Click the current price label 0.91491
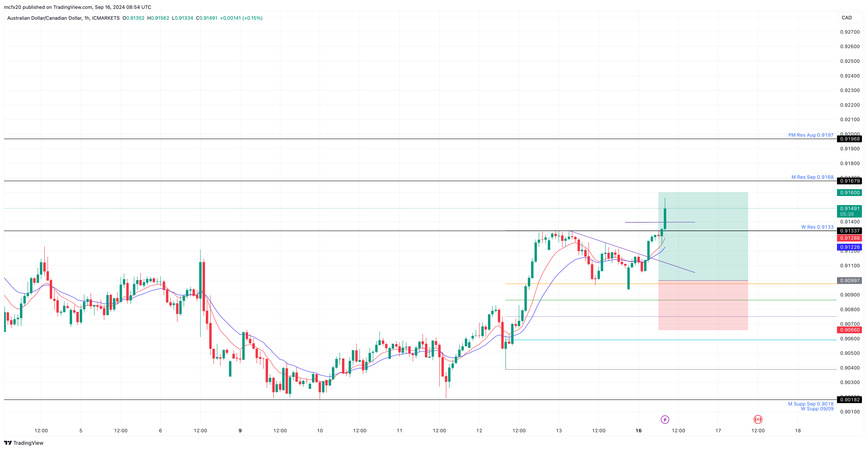Screen dimensions: 868x450 click(849, 208)
